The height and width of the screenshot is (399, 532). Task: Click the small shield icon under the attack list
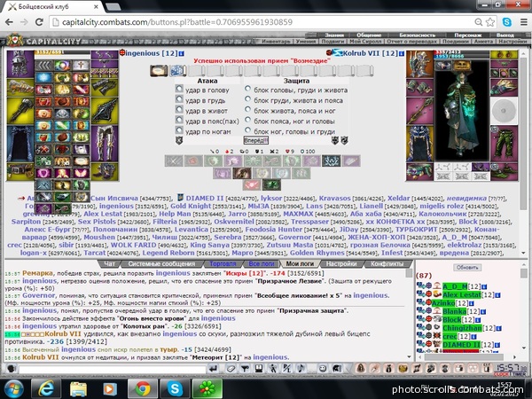tap(179, 140)
